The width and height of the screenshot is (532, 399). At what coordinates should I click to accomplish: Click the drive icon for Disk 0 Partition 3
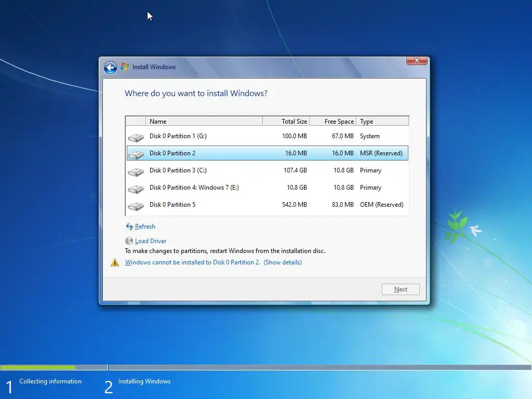pos(136,171)
